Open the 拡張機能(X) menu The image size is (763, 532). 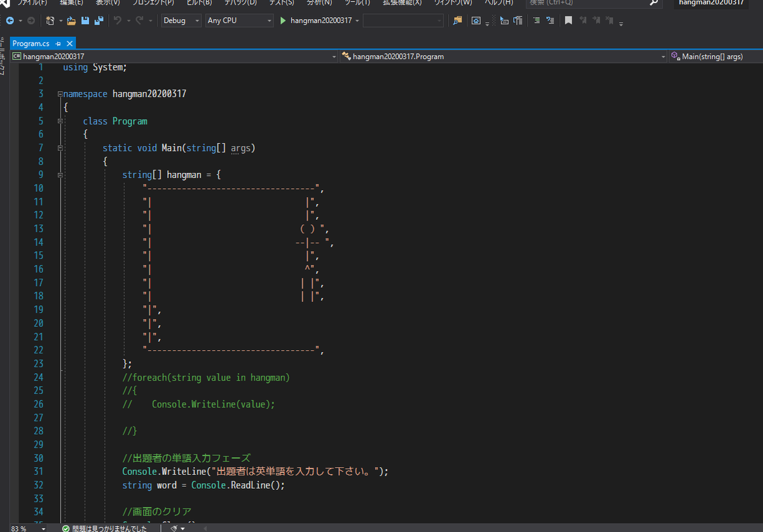(x=402, y=3)
